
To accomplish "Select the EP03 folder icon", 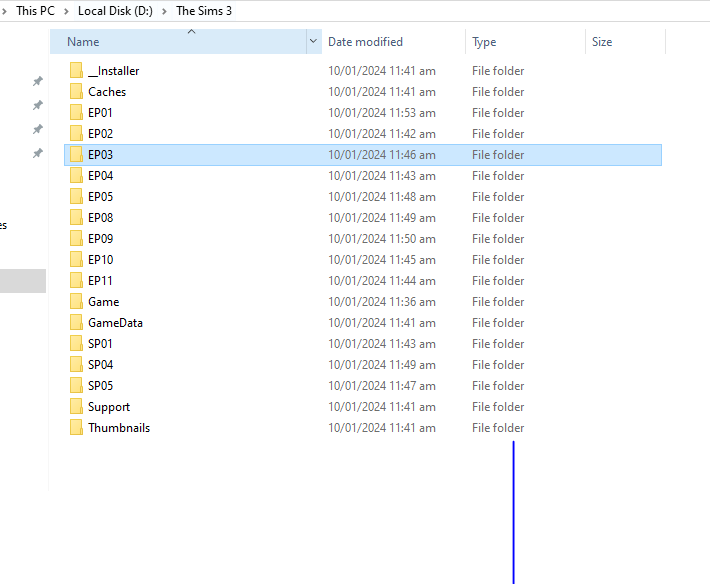I will point(76,155).
